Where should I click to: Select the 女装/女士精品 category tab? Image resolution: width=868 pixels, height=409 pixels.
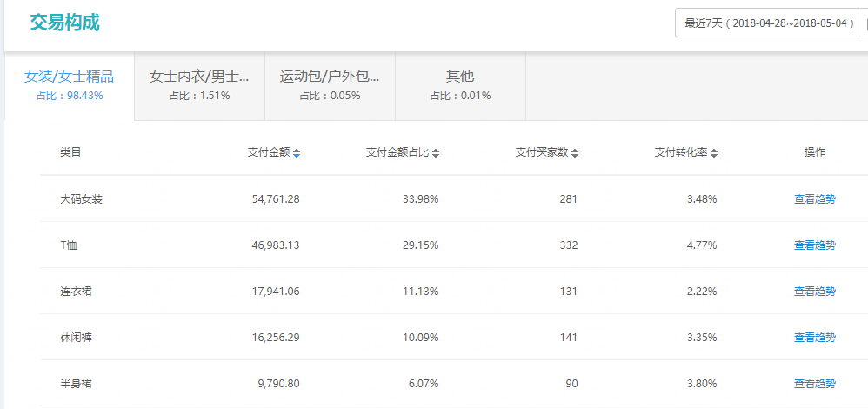[x=70, y=84]
